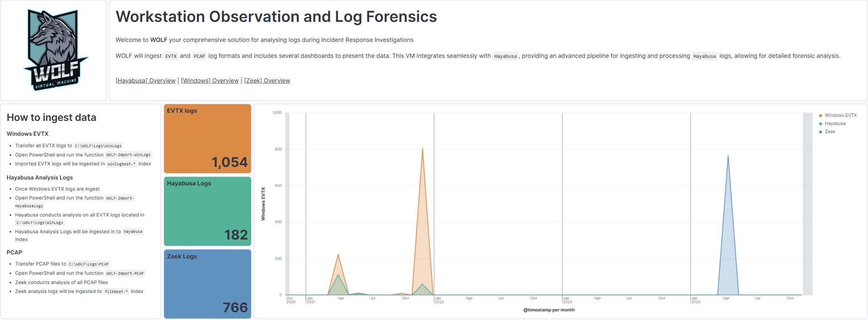The height and width of the screenshot is (320, 868).
Task: Click the "How to ingest data" heading
Action: click(51, 118)
